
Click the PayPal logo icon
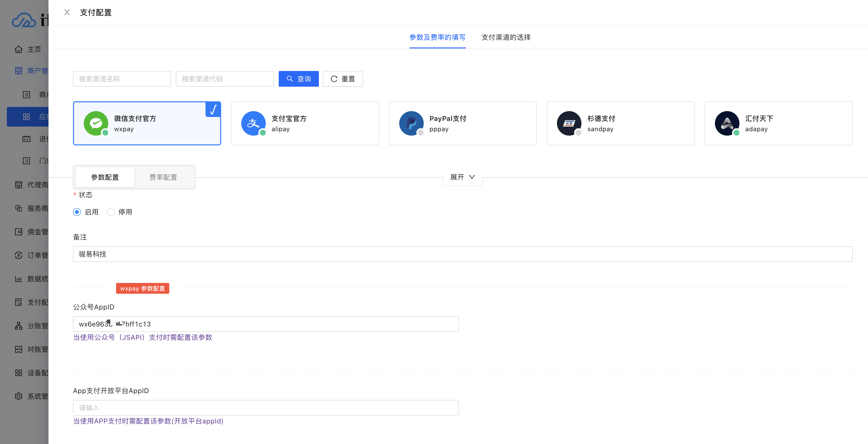pos(411,123)
